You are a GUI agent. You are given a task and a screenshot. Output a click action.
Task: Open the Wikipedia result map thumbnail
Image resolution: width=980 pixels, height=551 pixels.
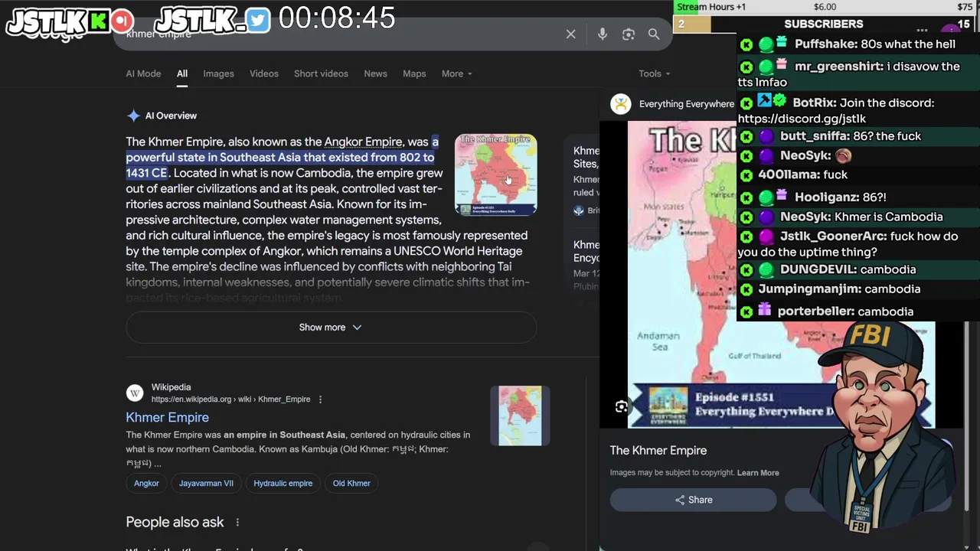[x=520, y=416]
